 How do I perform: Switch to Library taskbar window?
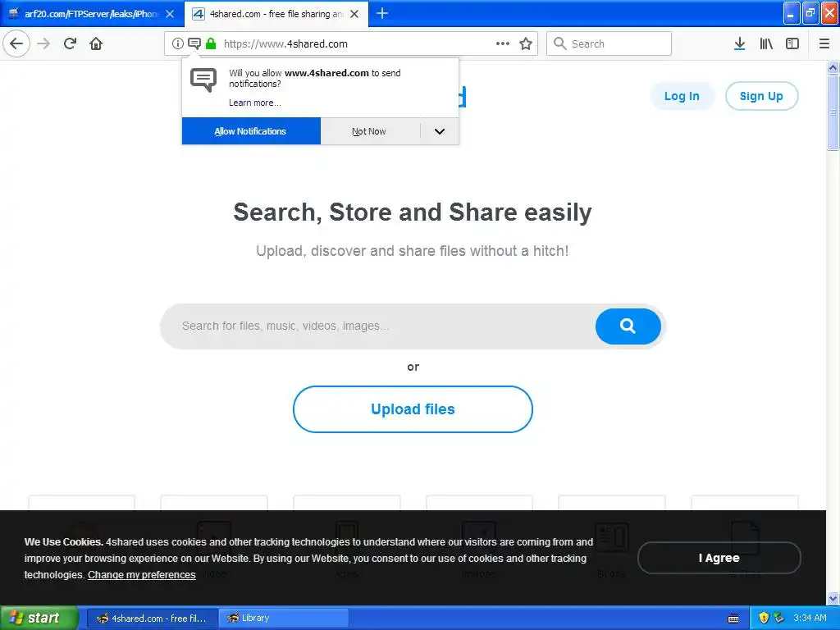(x=284, y=619)
